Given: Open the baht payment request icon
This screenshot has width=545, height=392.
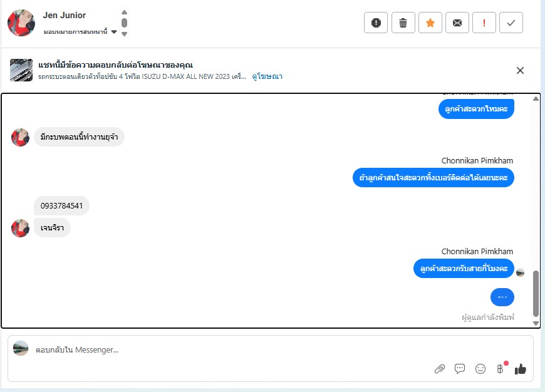Looking at the screenshot, I should 501,368.
